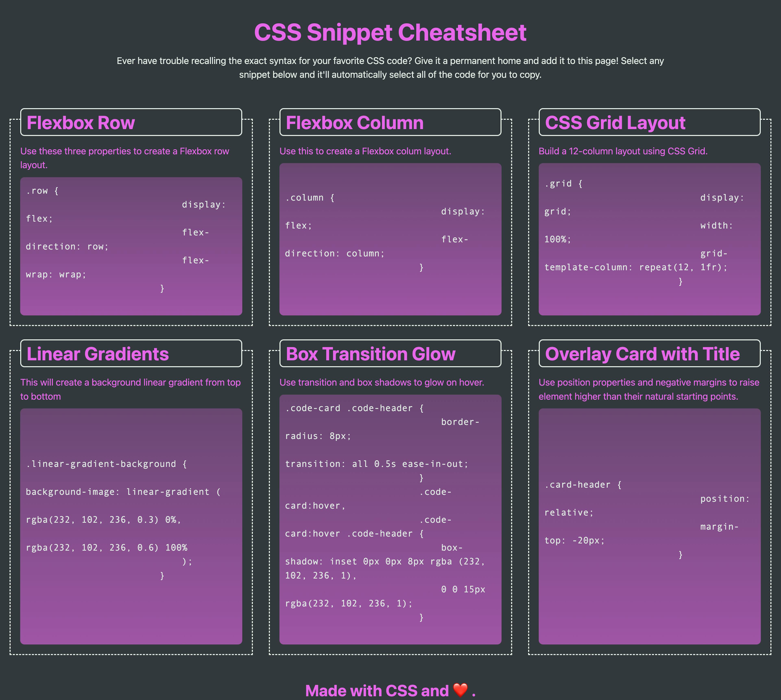Click 'card:hover .code-header {' line
Viewport: 781px width, 700px height.
coord(354,534)
